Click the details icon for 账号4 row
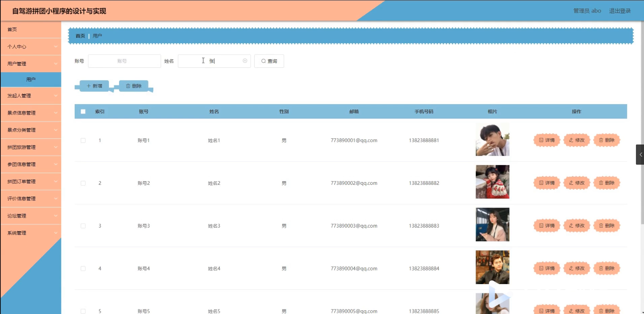Screen dimensions: 644x314 point(541,269)
